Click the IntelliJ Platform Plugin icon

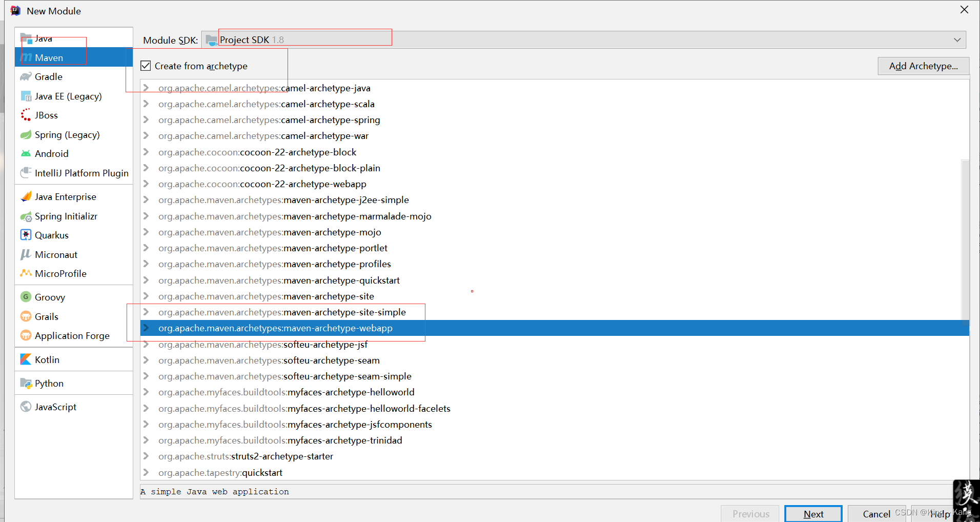click(26, 173)
